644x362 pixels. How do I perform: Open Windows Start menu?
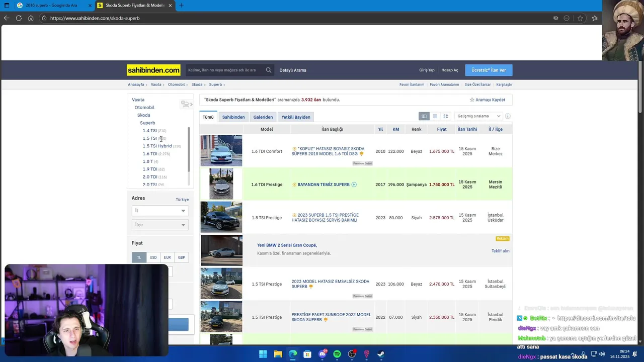tap(263, 354)
